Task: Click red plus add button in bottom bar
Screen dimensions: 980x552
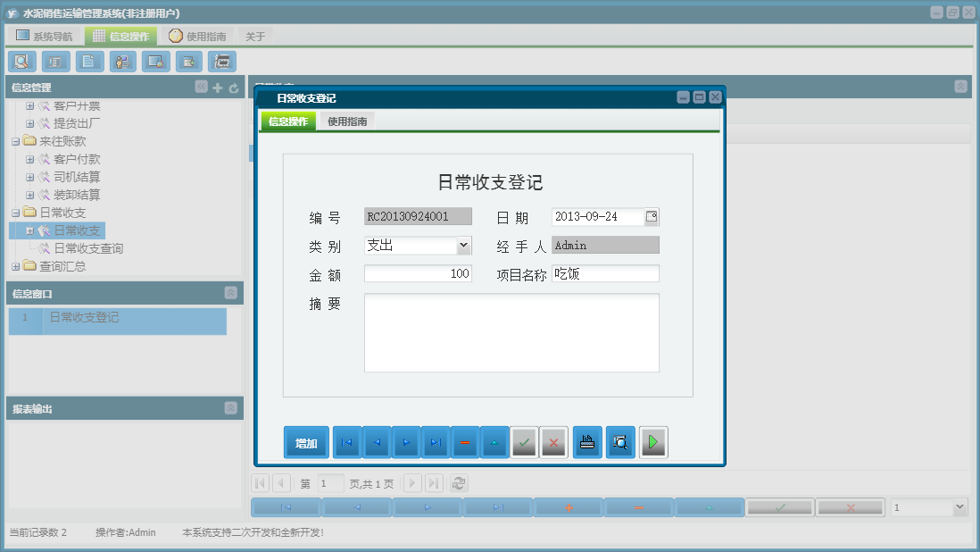Action: (x=569, y=507)
